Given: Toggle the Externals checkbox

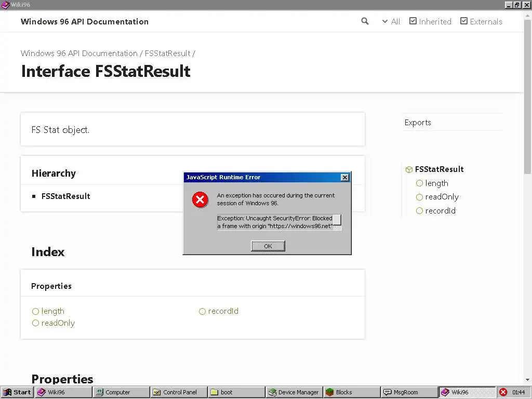Looking at the screenshot, I should click(481, 21).
